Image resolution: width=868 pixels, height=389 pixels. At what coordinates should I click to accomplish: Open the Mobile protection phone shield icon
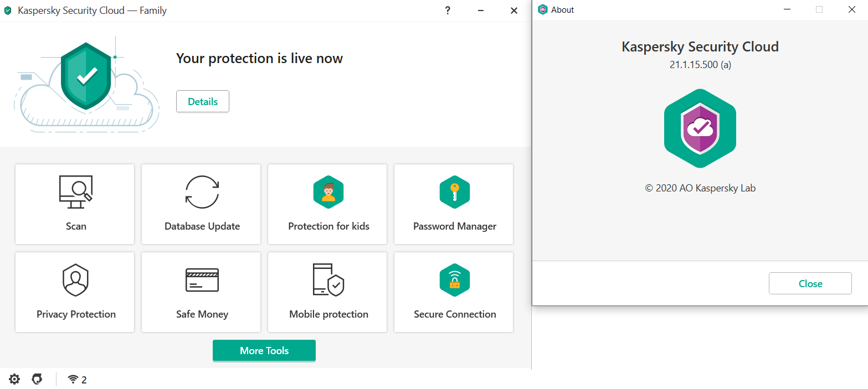point(328,279)
